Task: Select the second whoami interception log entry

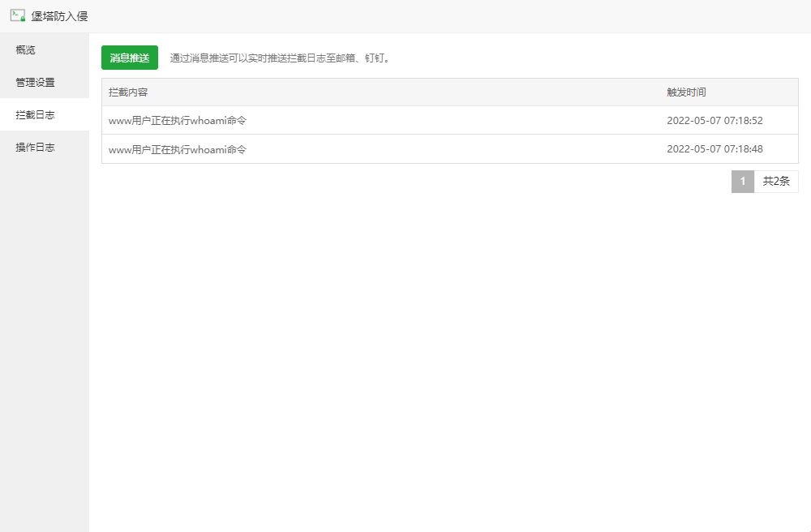Action: [178, 149]
